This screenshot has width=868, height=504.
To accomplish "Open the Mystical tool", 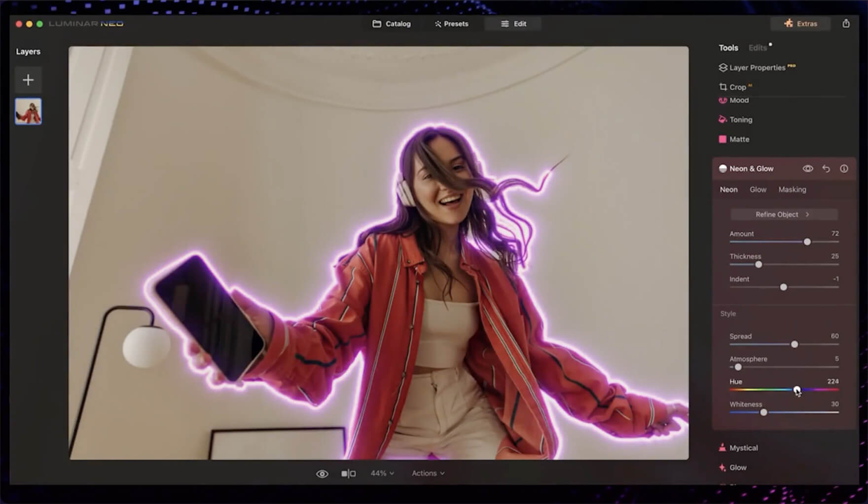I will tap(743, 448).
